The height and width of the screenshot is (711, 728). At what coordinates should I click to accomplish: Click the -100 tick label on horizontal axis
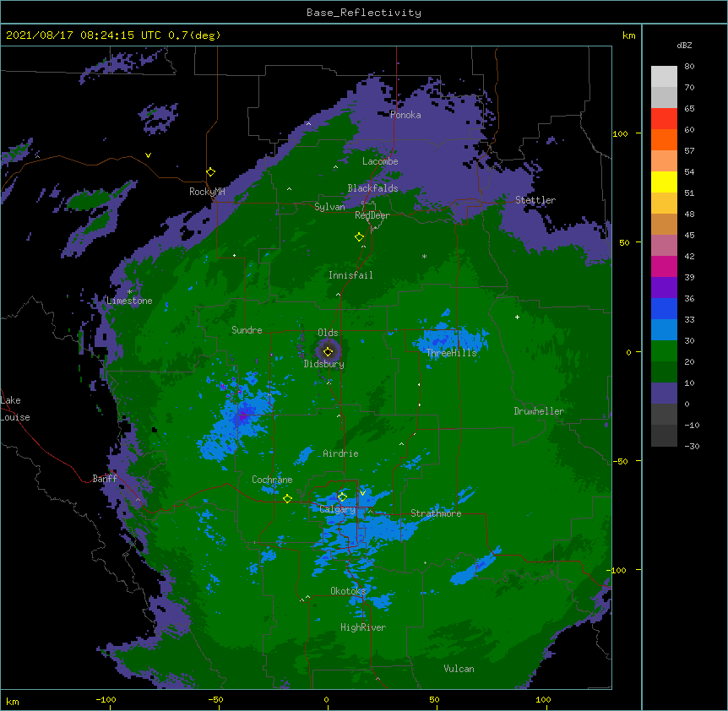(106, 699)
